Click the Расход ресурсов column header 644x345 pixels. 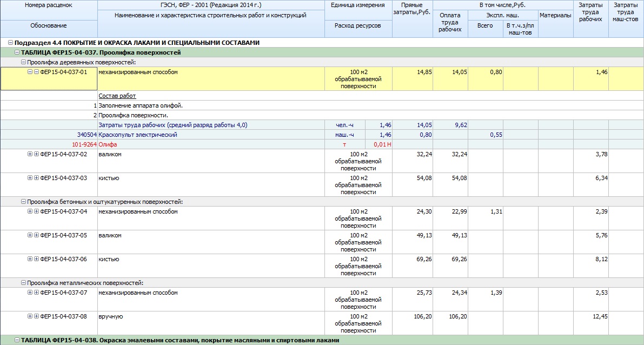pyautogui.click(x=358, y=29)
